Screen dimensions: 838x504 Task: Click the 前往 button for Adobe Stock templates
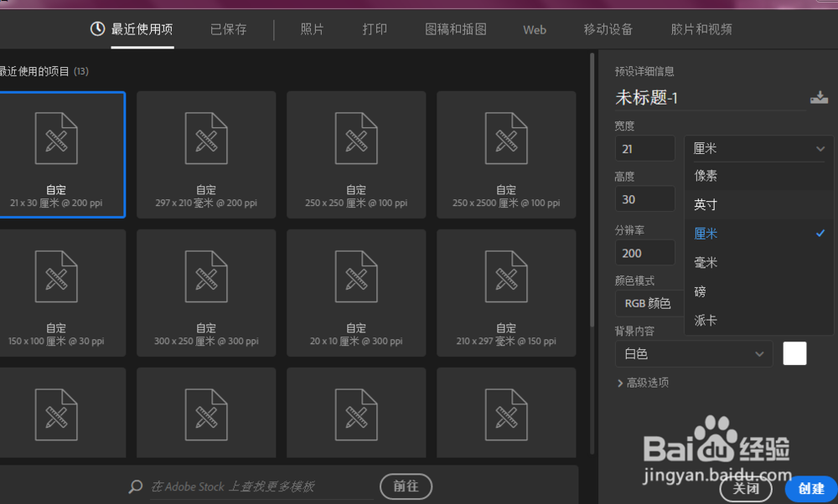(408, 486)
